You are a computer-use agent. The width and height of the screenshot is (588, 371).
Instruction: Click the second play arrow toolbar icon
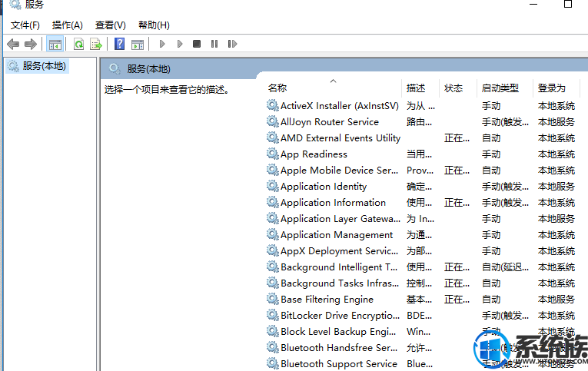pyautogui.click(x=180, y=44)
